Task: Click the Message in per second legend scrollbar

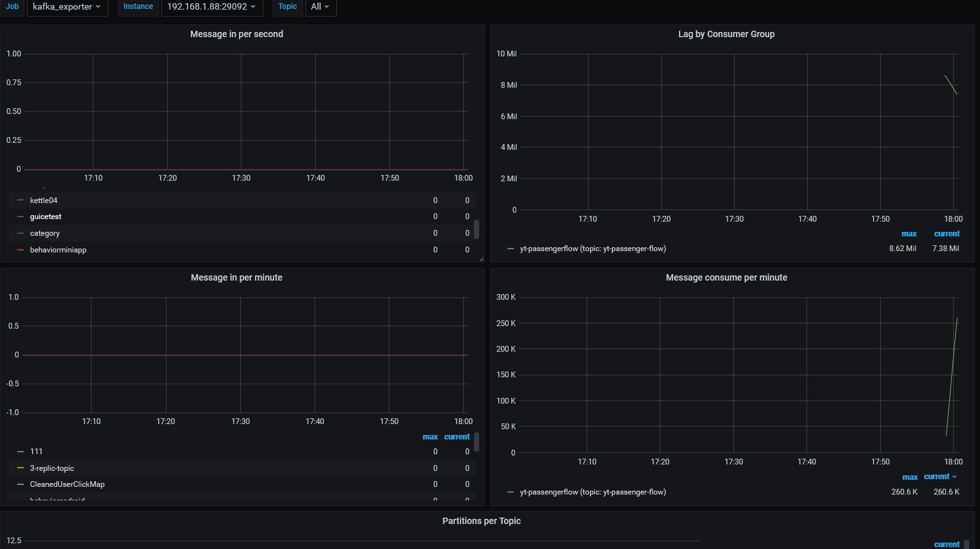Action: point(477,229)
